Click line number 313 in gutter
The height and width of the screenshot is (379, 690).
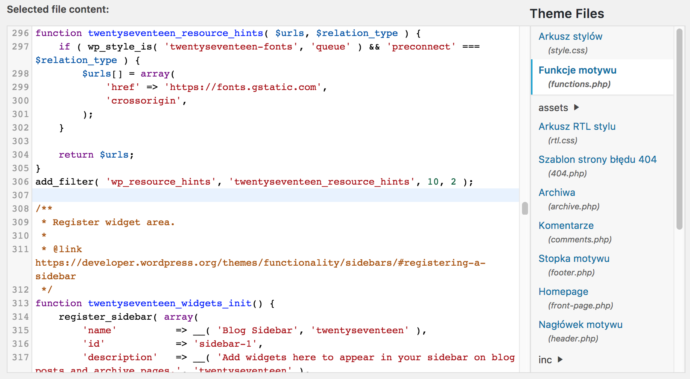point(20,303)
